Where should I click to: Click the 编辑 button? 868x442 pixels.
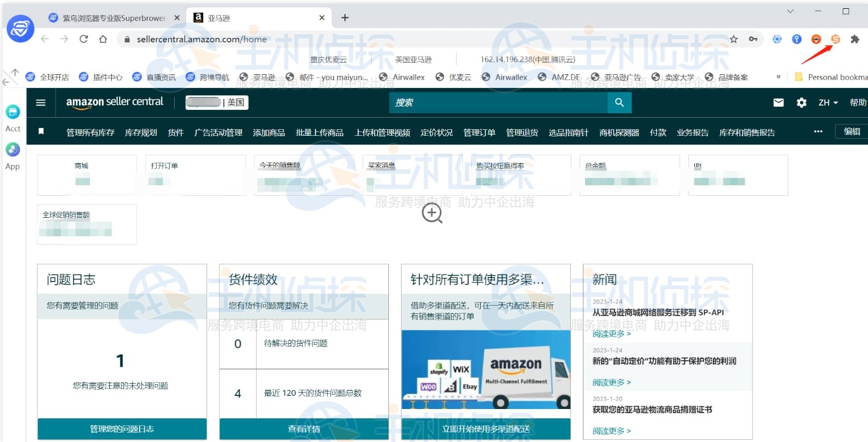pyautogui.click(x=852, y=131)
